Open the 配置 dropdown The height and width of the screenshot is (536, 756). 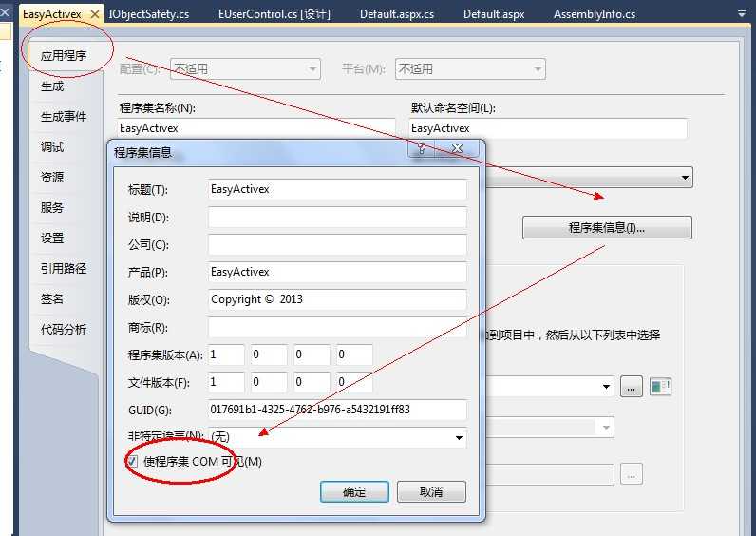pyautogui.click(x=245, y=69)
